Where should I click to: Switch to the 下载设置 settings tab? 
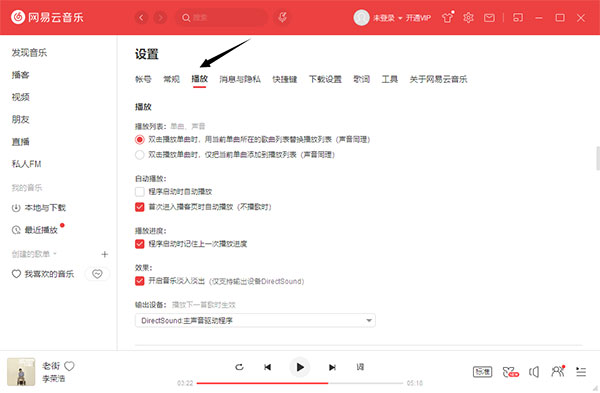coord(325,79)
